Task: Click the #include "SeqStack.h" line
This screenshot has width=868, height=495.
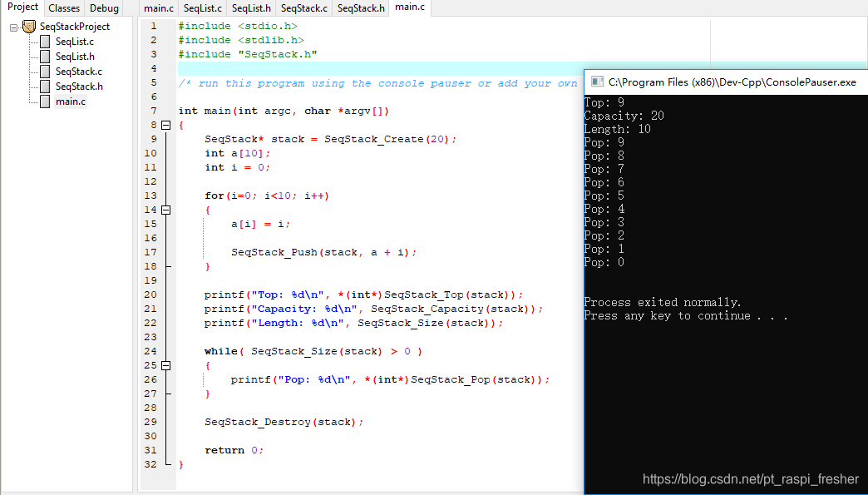Action: click(248, 54)
